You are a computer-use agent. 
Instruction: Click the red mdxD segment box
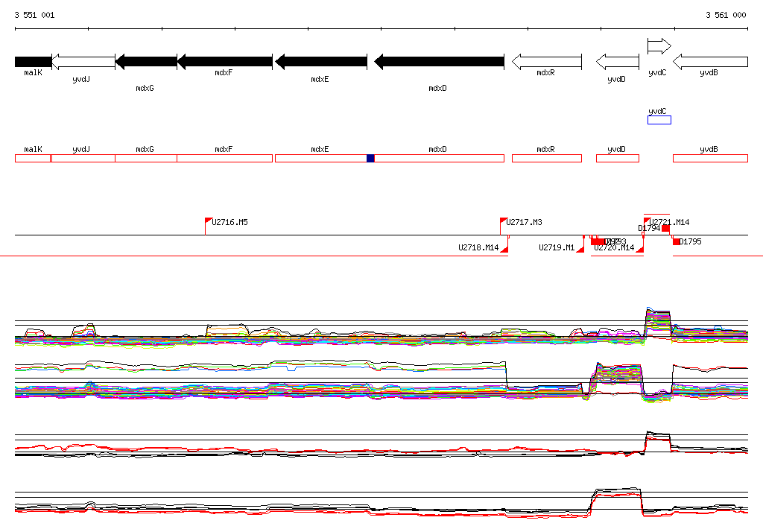point(440,158)
